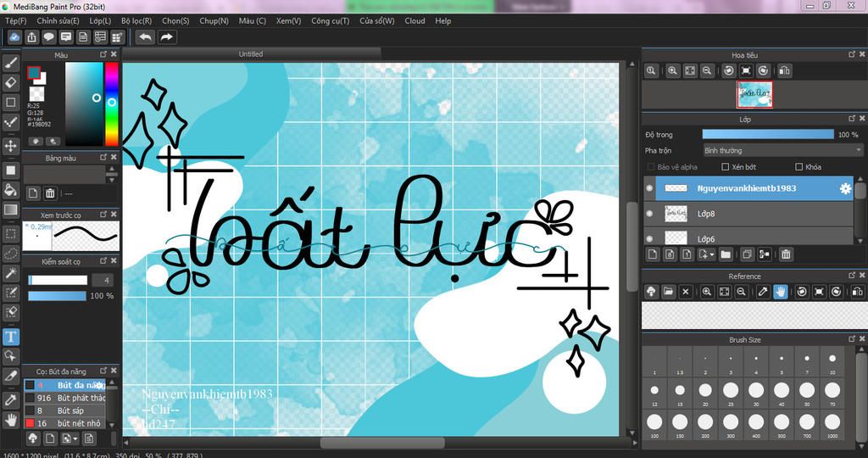
Task: Open settings gear of Nguyenvankhiemtb1983 layer
Action: [845, 188]
